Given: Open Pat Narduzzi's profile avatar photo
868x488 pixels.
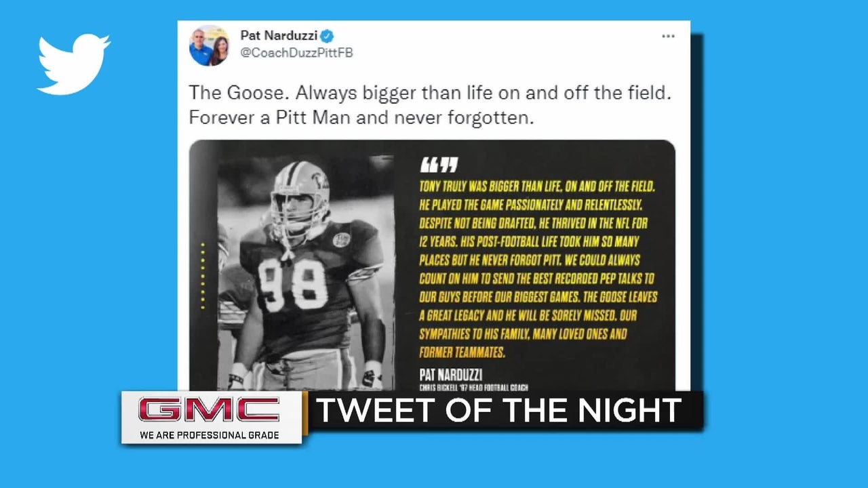Looking at the screenshot, I should click(209, 45).
